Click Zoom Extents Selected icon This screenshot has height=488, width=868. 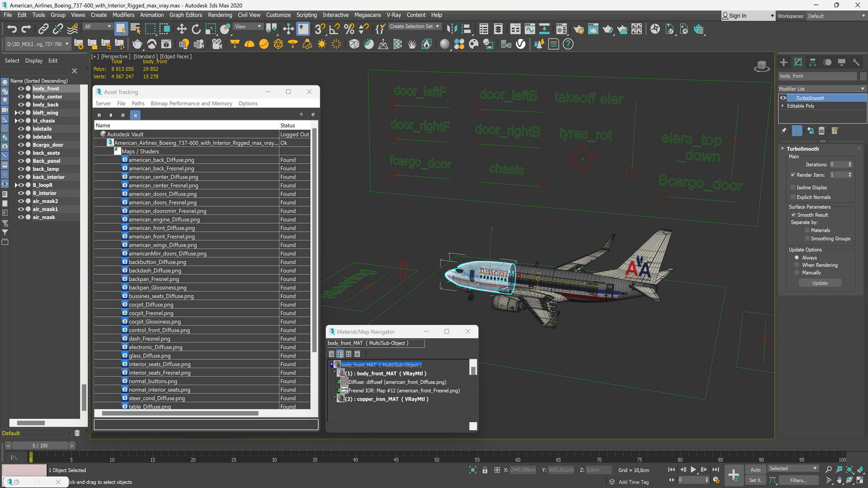(x=849, y=469)
